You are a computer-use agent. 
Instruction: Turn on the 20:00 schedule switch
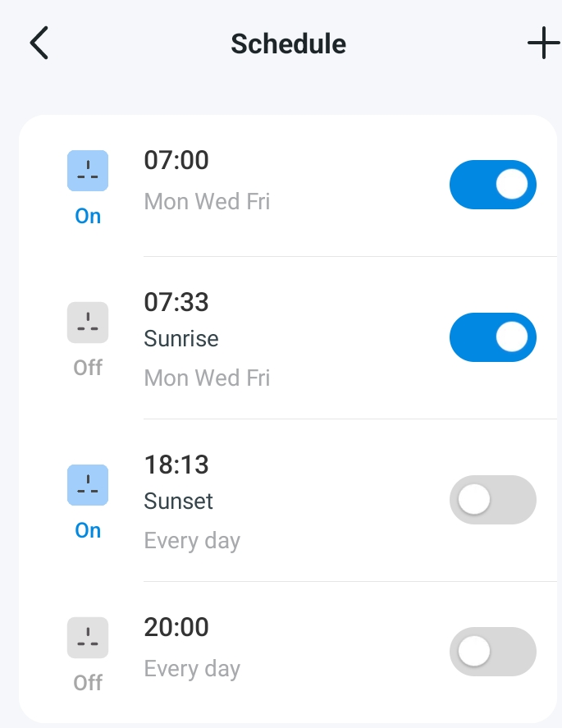(492, 652)
